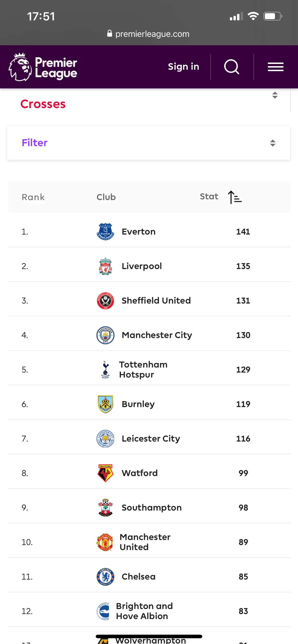This screenshot has width=298, height=644.
Task: Click the Manchester City crest
Action: pos(105,335)
